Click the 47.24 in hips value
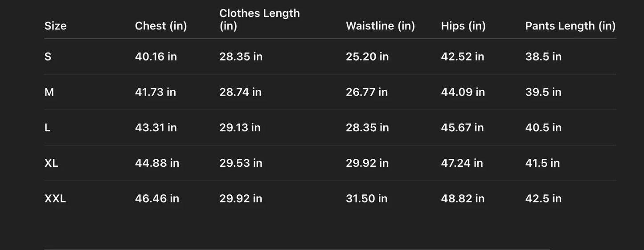 tap(462, 163)
